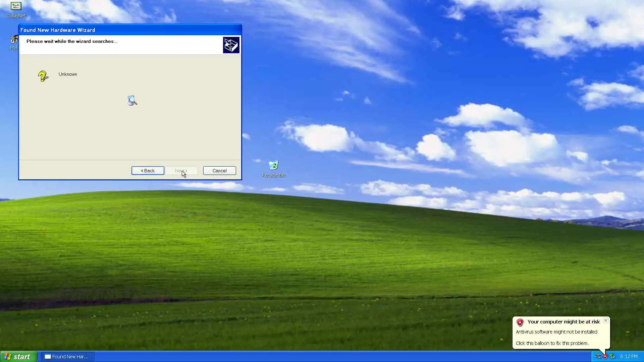Click the Back button in wizard
Screen dimensions: 644x362
tap(148, 171)
